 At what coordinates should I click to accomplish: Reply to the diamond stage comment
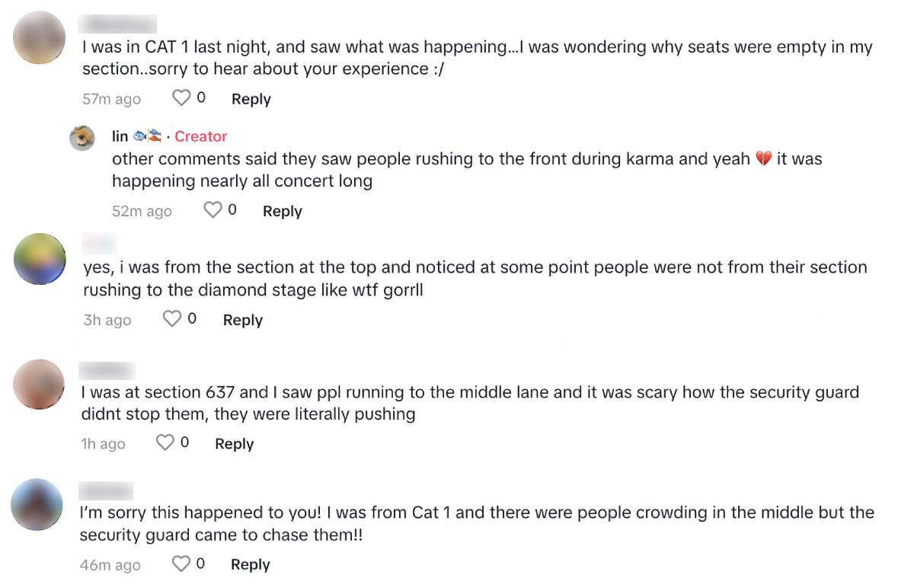tap(242, 321)
